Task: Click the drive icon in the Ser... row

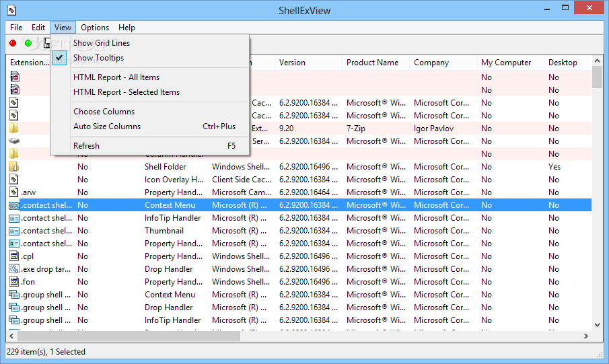Action: point(14,141)
